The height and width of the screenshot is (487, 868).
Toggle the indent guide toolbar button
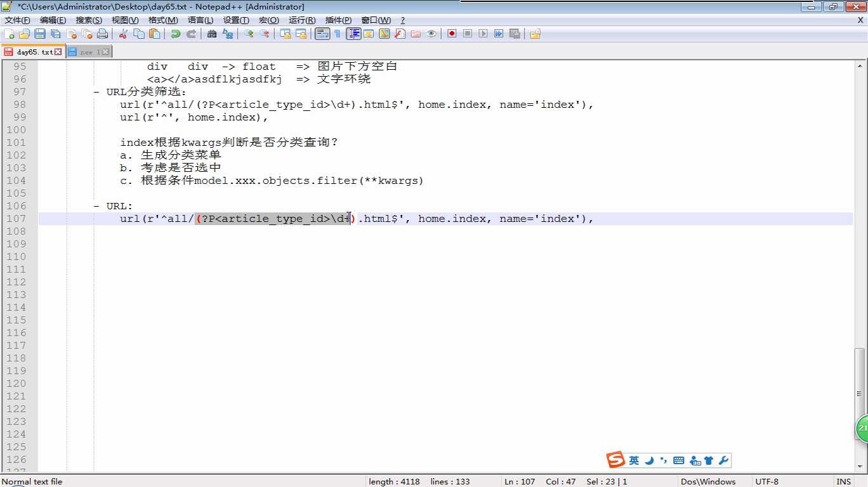(x=353, y=34)
